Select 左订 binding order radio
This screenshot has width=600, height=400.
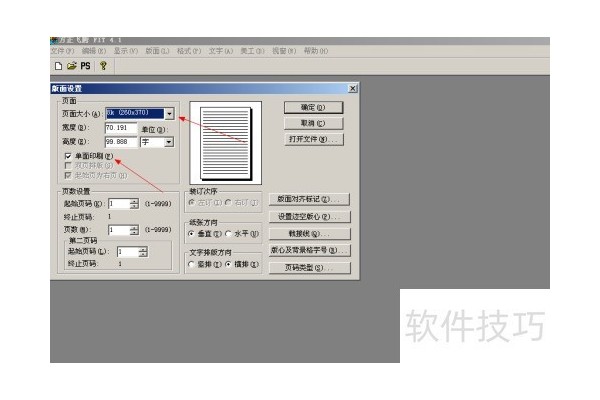click(192, 202)
